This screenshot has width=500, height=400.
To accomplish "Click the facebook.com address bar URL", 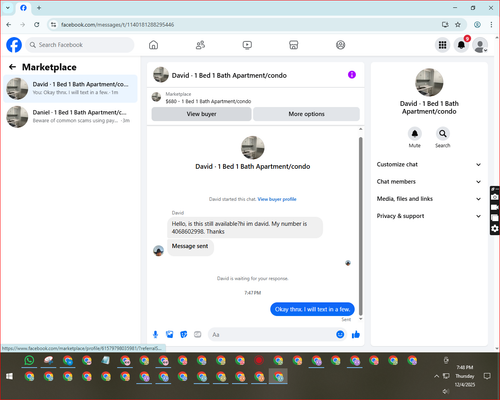I will 117,25.
